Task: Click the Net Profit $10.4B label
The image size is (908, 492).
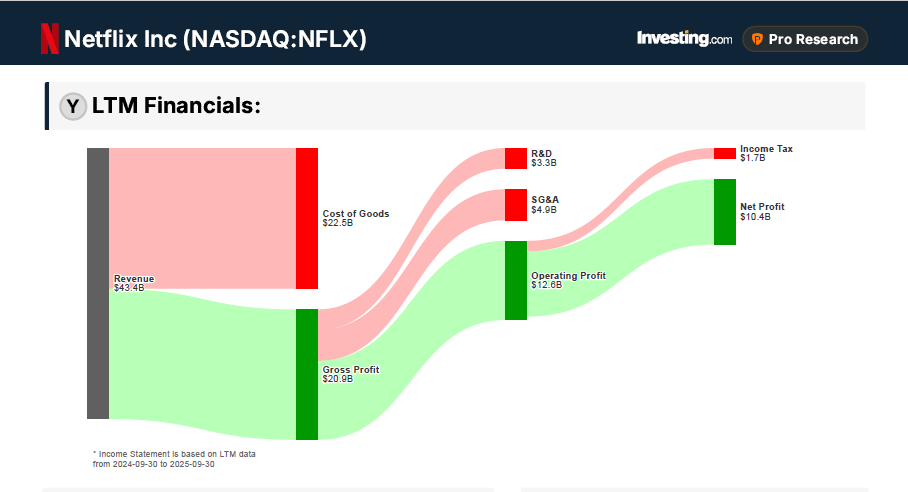Action: coord(762,211)
